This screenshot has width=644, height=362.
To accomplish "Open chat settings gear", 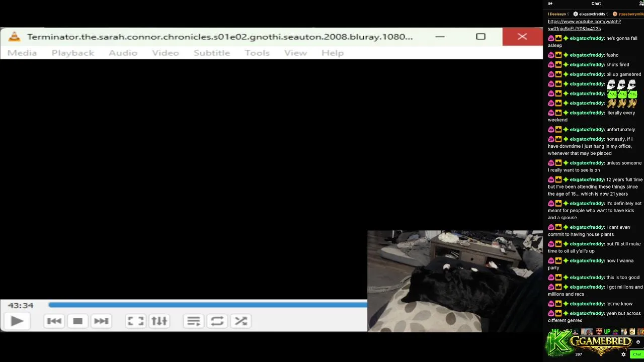I will pos(623,354).
